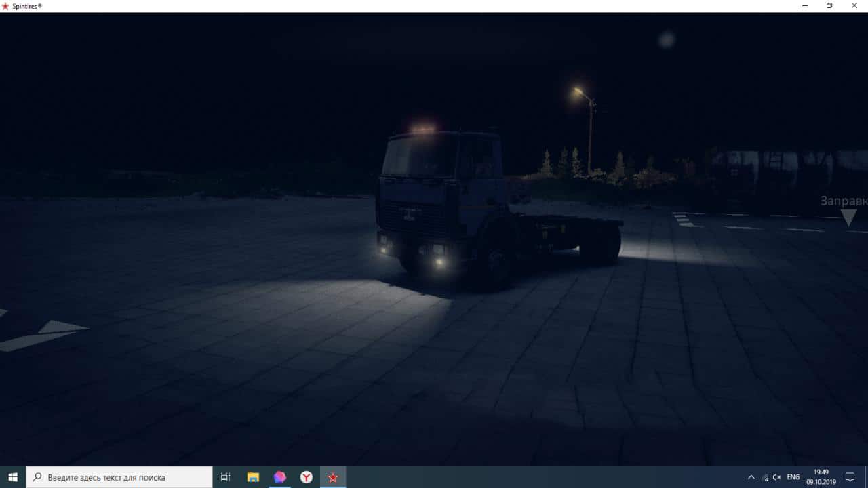Switch the ENG input language indicator
The image size is (868, 488).
(793, 477)
